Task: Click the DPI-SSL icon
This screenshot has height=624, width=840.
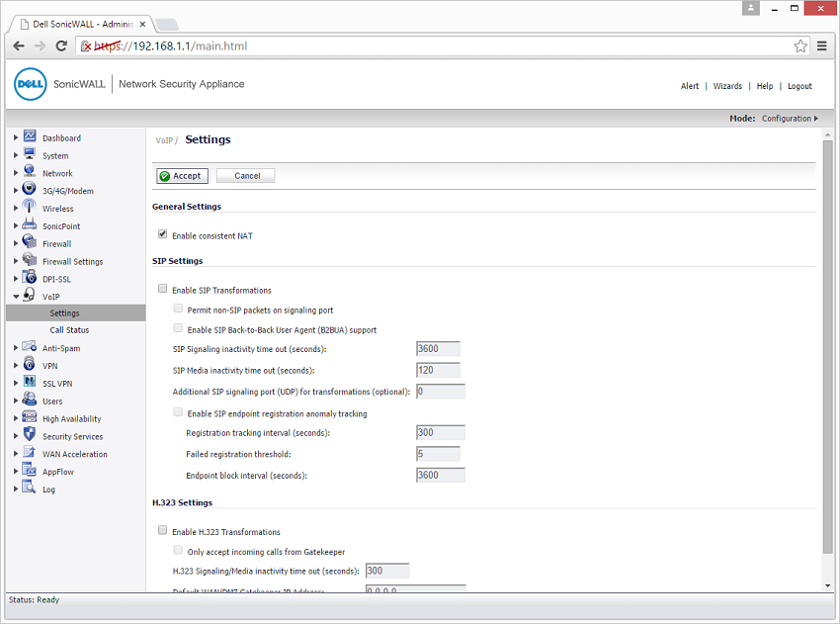Action: click(x=30, y=278)
